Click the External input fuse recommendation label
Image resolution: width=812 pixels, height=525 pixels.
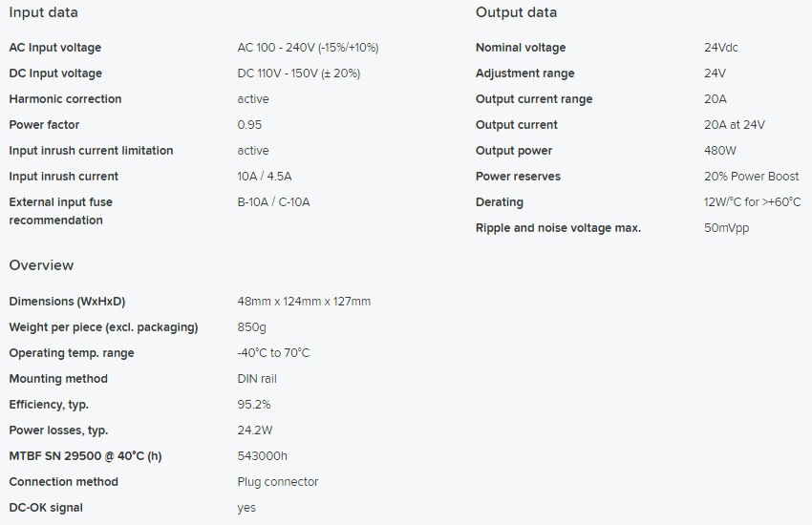[x=60, y=211]
